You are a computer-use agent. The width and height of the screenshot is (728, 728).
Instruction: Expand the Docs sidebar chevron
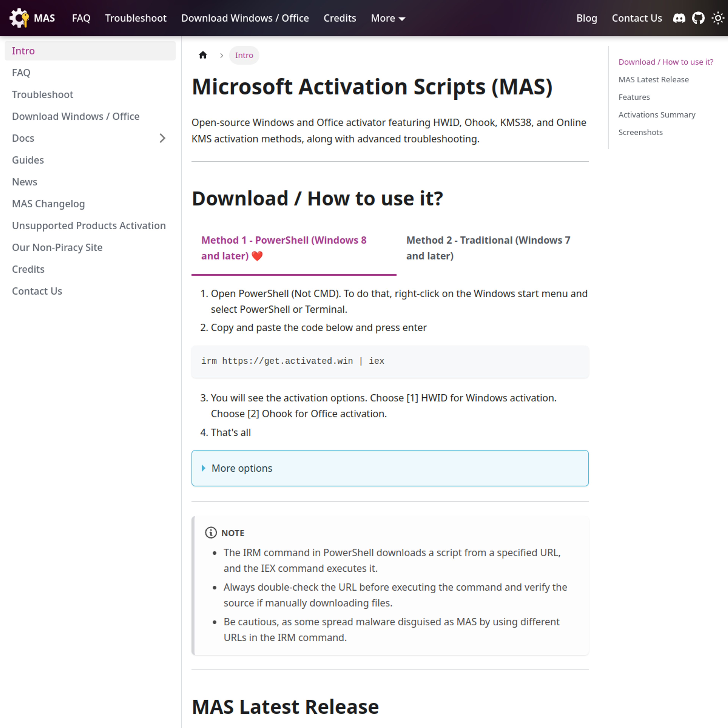pyautogui.click(x=162, y=138)
